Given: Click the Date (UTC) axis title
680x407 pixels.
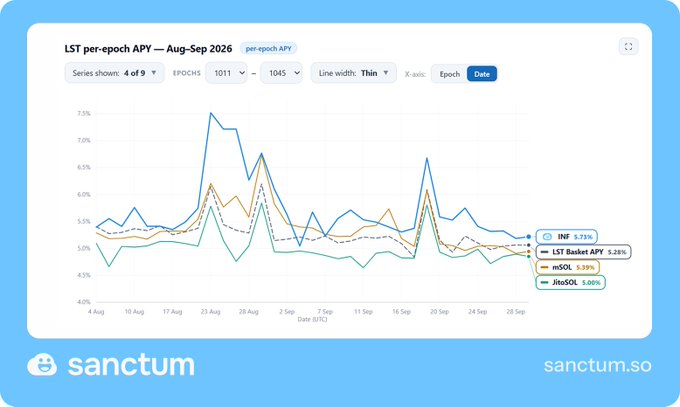Looking at the screenshot, I should coord(312,319).
